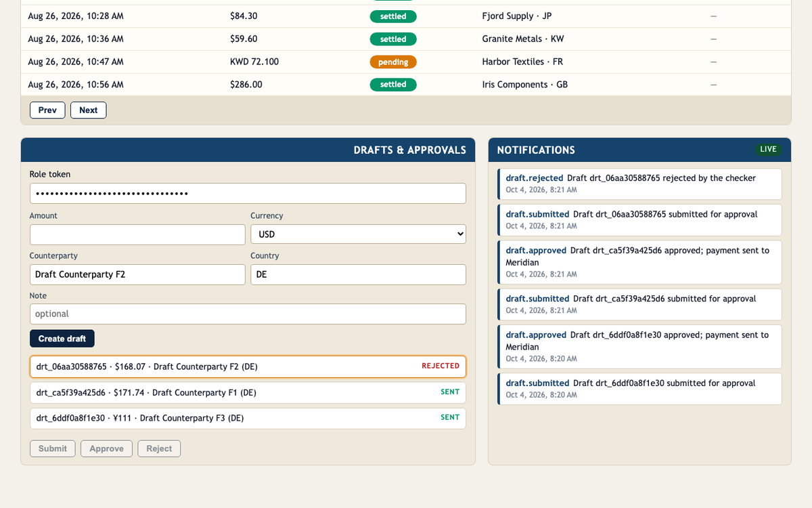
Task: Click the Harbor Textiles · FR cell
Action: pyautogui.click(x=522, y=62)
